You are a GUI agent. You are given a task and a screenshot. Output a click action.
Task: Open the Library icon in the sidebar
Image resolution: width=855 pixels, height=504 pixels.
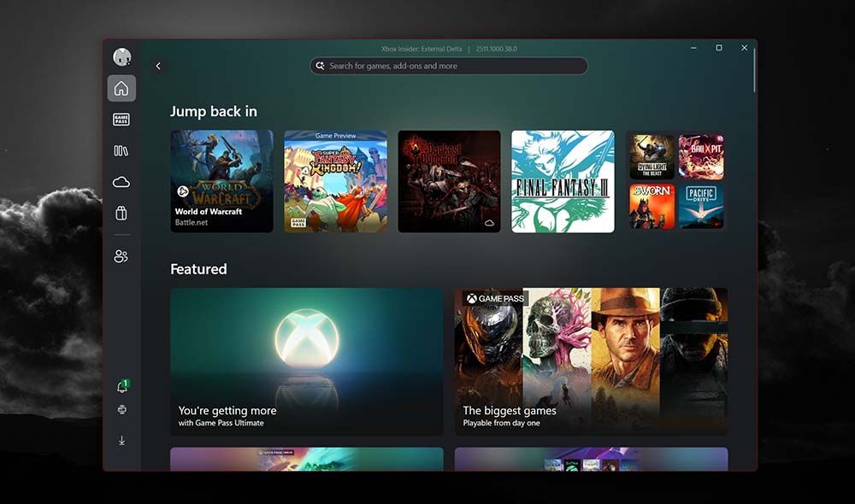coord(121,150)
